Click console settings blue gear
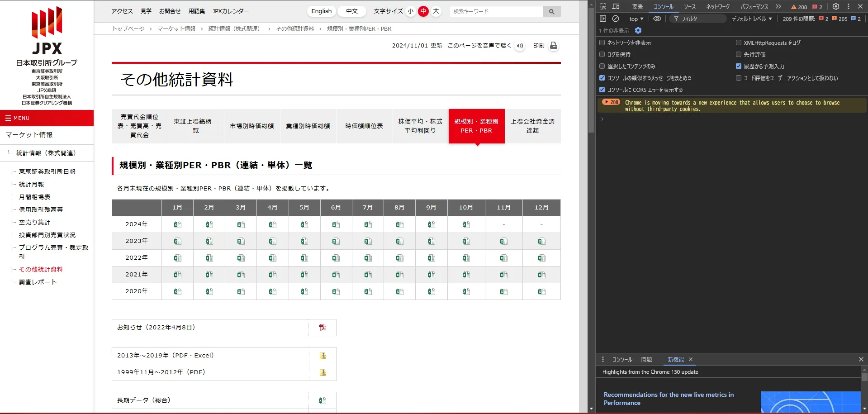Screen dimensions: 868x414 (638, 30)
